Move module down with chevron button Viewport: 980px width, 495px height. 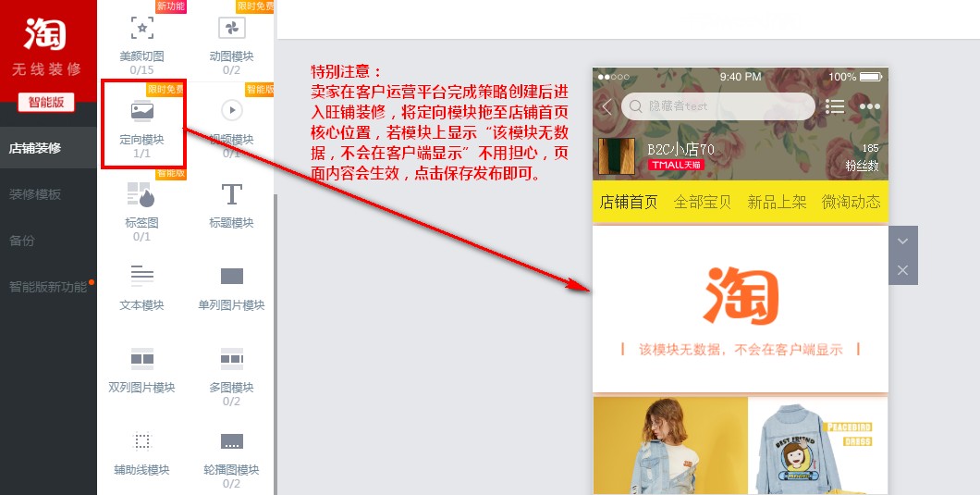pyautogui.click(x=902, y=241)
